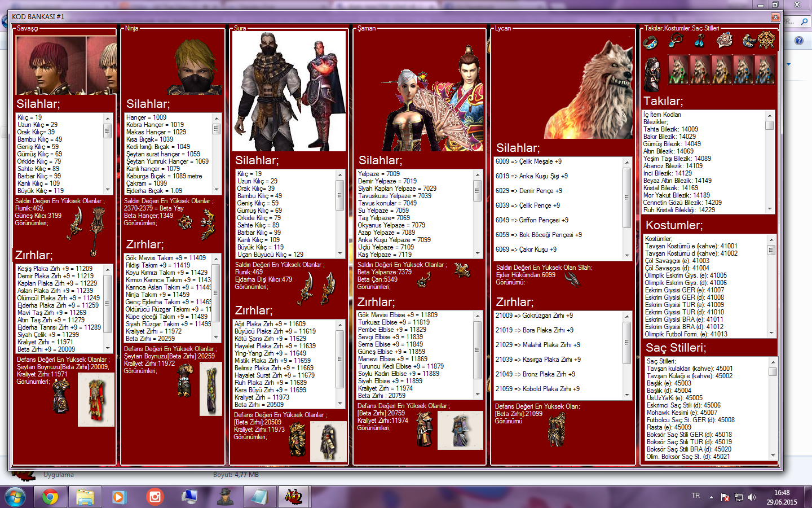Open the hat-and-sunglasses app on the taskbar

(x=226, y=497)
